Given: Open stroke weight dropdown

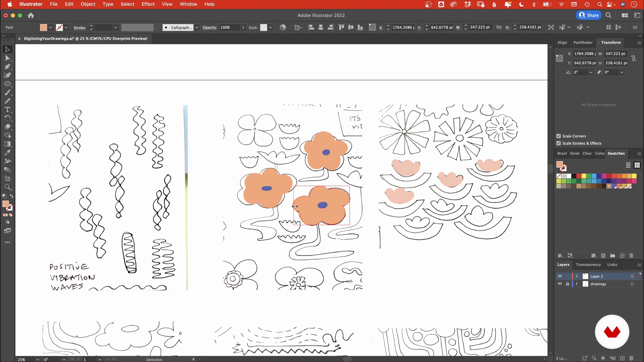Looking at the screenshot, I should tap(116, 27).
